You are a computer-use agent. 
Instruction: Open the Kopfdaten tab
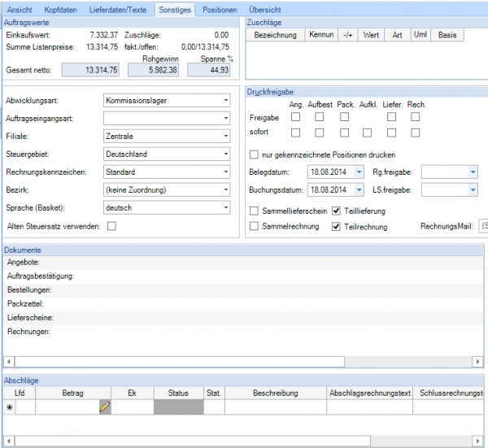63,10
